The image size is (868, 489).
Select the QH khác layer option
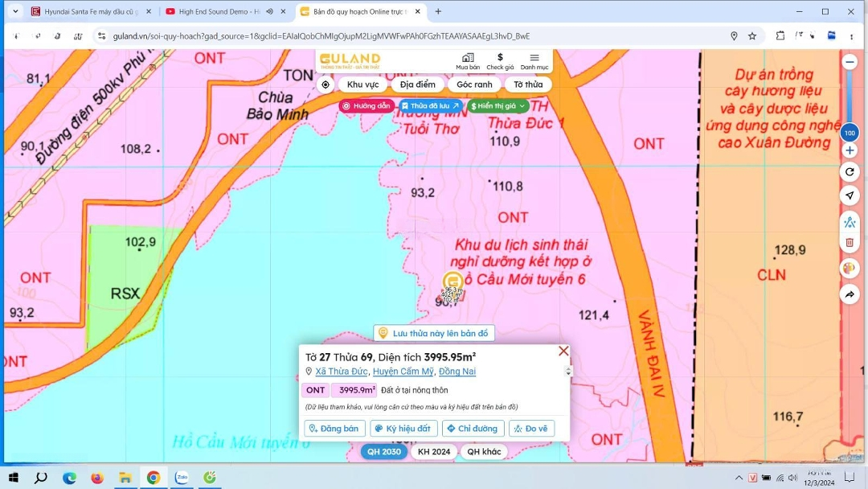[484, 452]
